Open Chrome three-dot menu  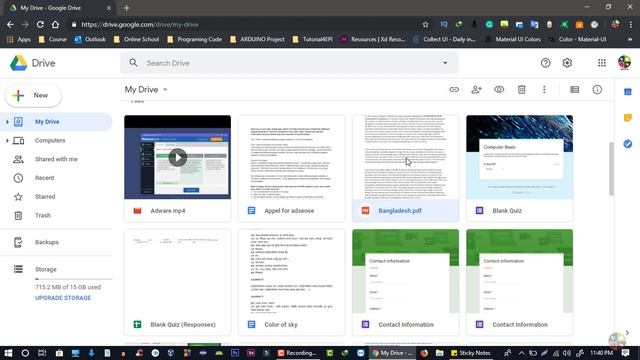631,24
